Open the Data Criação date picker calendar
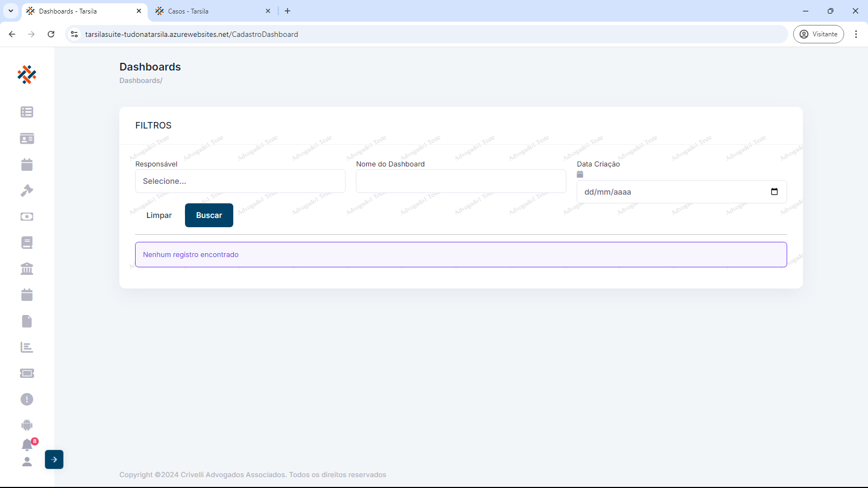Viewport: 868px width, 488px height. coord(774,191)
